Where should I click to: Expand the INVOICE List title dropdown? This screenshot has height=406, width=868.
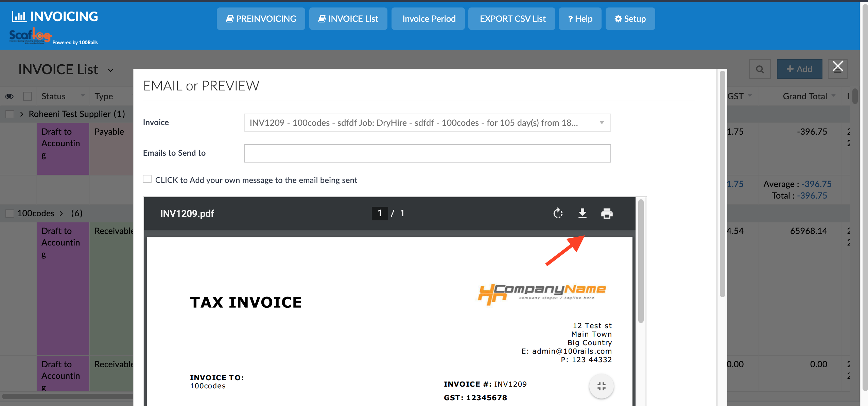tap(110, 70)
